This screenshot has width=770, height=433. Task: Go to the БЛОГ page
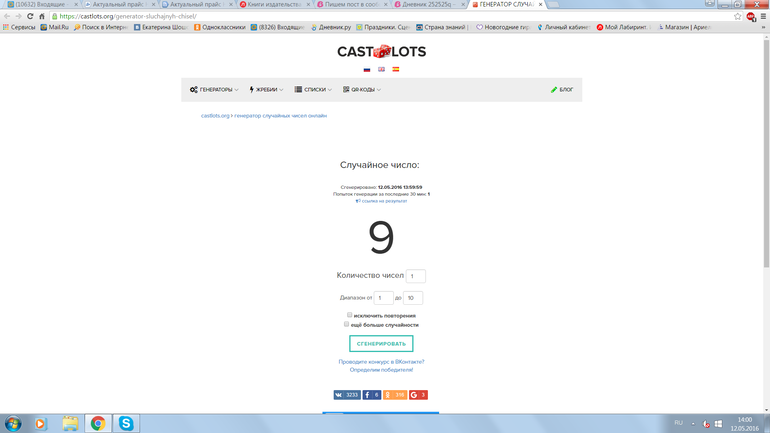(562, 90)
